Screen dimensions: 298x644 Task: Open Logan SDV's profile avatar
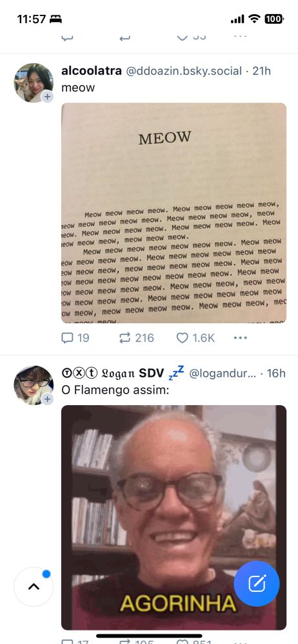[34, 385]
